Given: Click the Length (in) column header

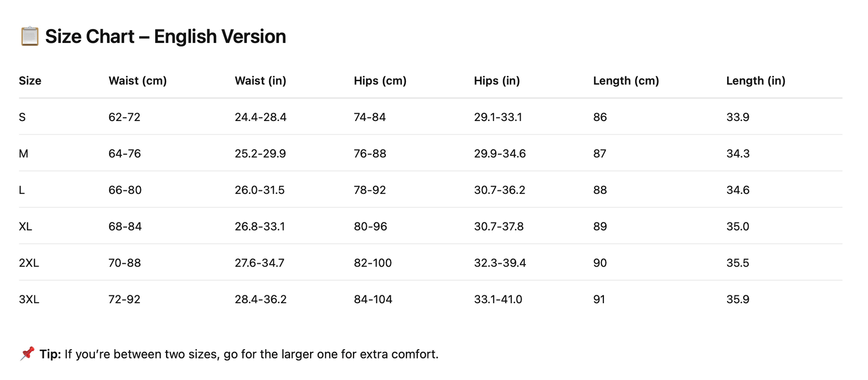Looking at the screenshot, I should point(756,81).
